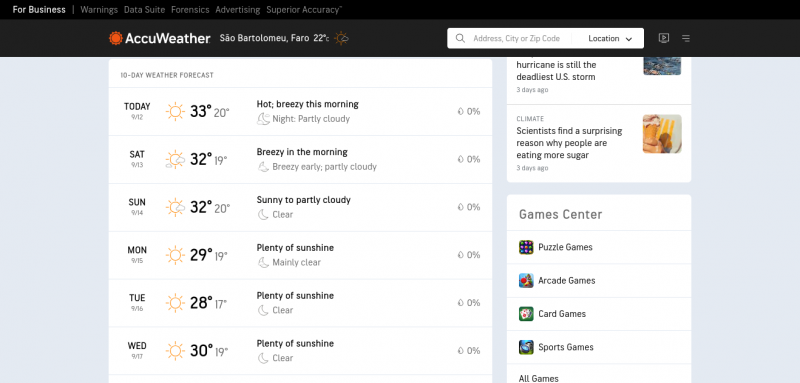
Task: Click the moon icon next to Night: Partly cloudy
Action: 263,119
